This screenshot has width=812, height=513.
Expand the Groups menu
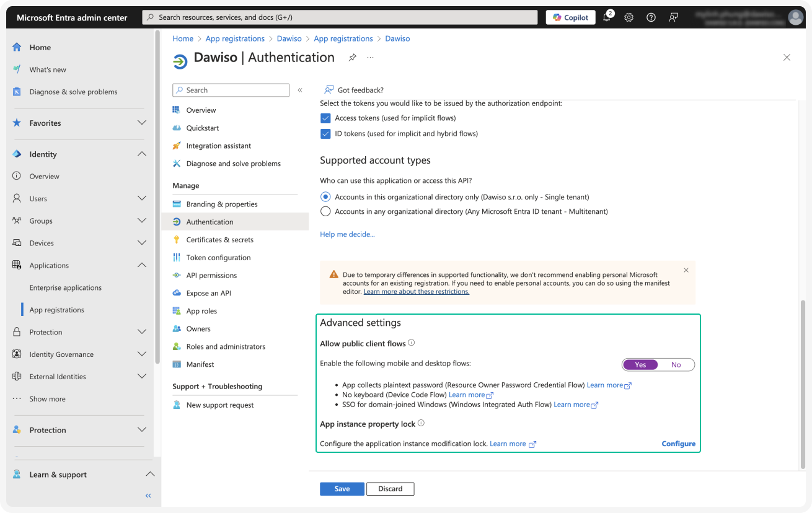142,221
